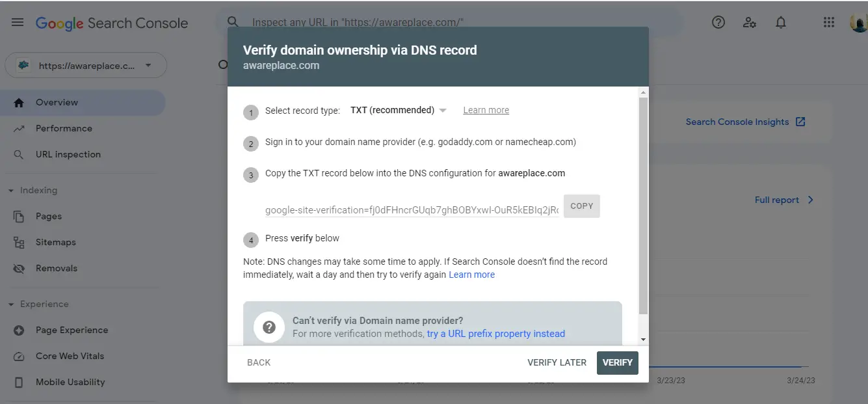Click the Google apps grid icon
This screenshot has height=404, width=868.
(x=828, y=21)
